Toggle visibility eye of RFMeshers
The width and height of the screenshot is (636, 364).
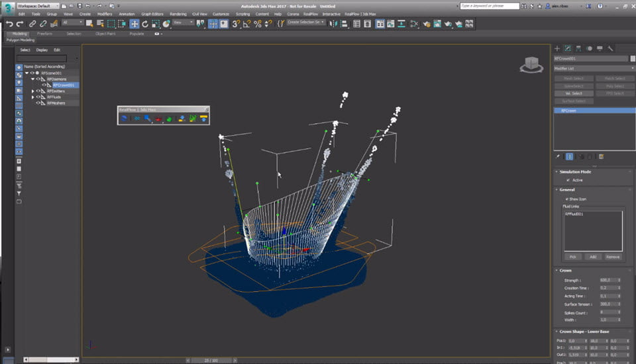coord(38,103)
